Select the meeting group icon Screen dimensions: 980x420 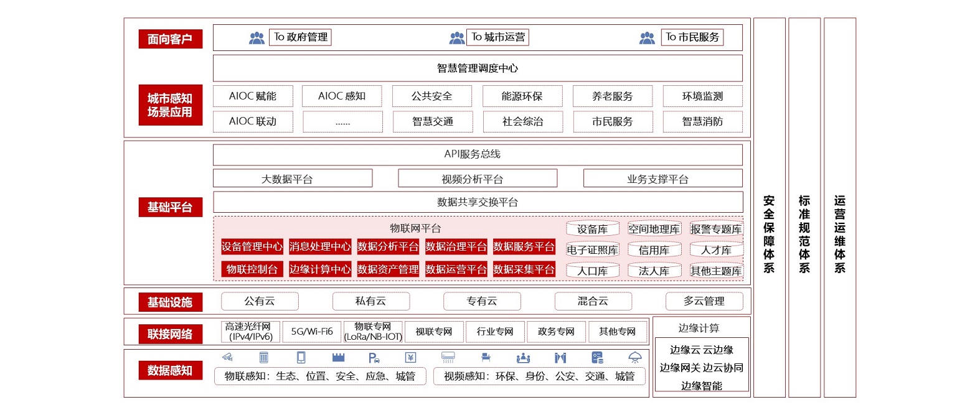coord(523,358)
